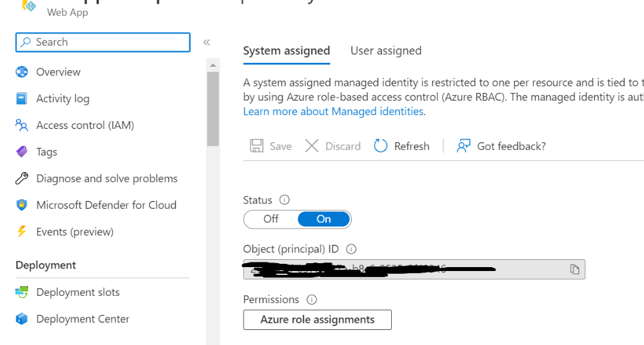Click the Overview globe icon

click(22, 72)
